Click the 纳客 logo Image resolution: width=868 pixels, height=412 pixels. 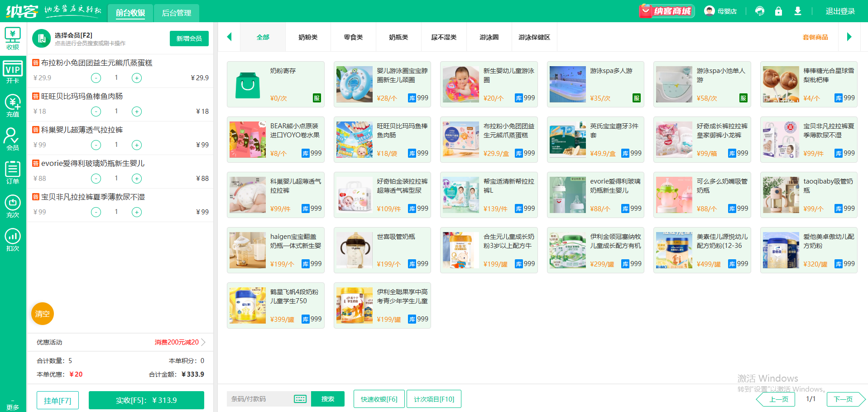click(x=22, y=11)
